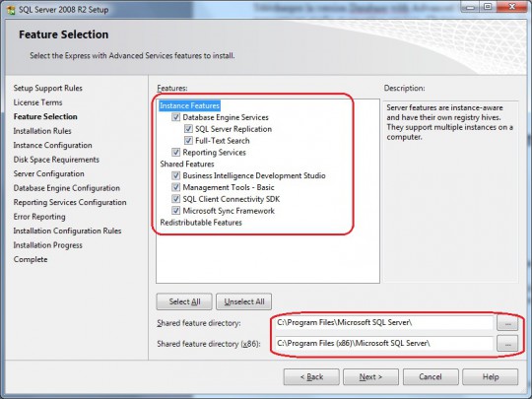Edit the Shared feature directory (x86) field
This screenshot has width=532, height=399.
pyautogui.click(x=384, y=344)
